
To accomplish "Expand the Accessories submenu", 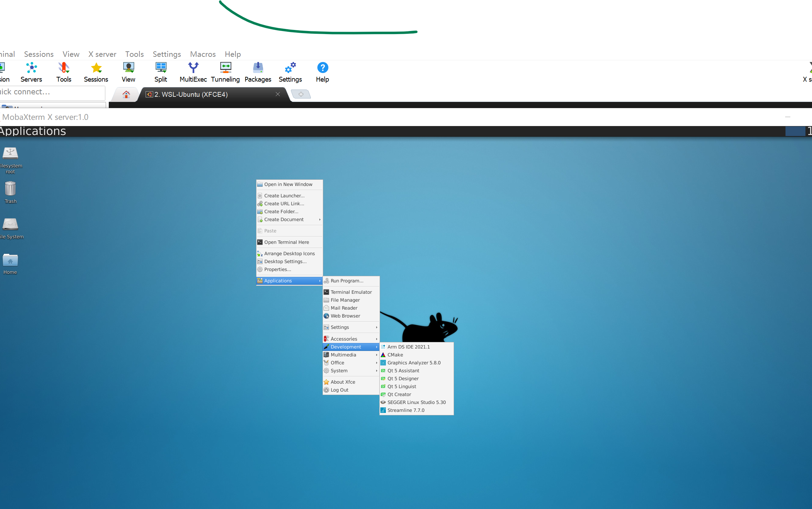I will 351,339.
